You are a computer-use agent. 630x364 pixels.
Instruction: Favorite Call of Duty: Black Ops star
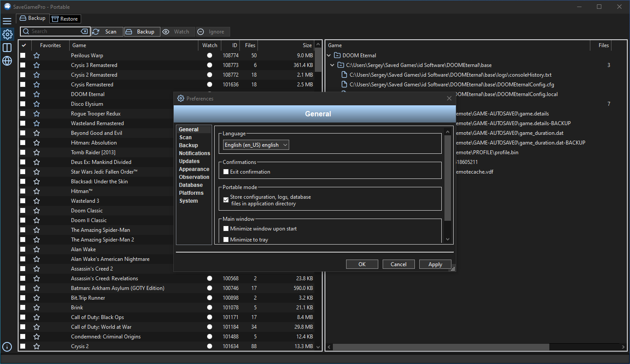[37, 317]
